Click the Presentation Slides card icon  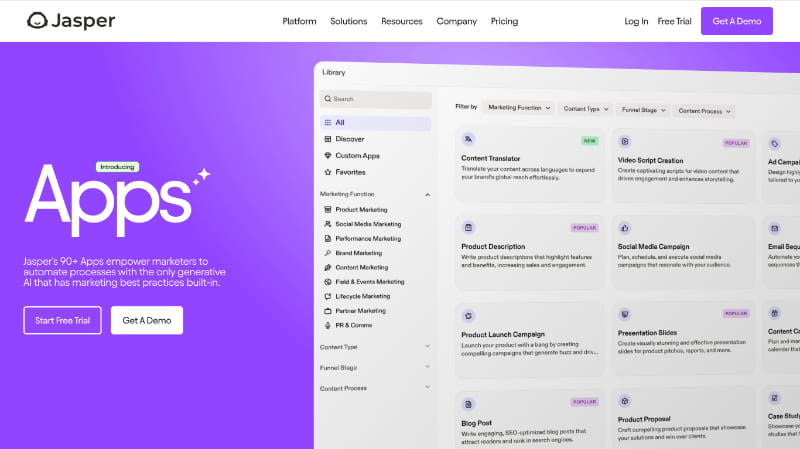pyautogui.click(x=625, y=314)
